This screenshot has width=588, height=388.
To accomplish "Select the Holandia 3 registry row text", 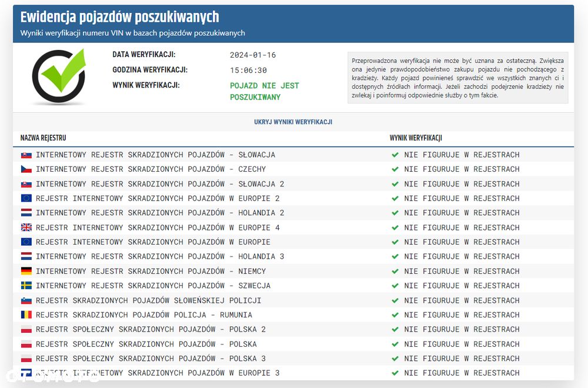I will point(160,257).
